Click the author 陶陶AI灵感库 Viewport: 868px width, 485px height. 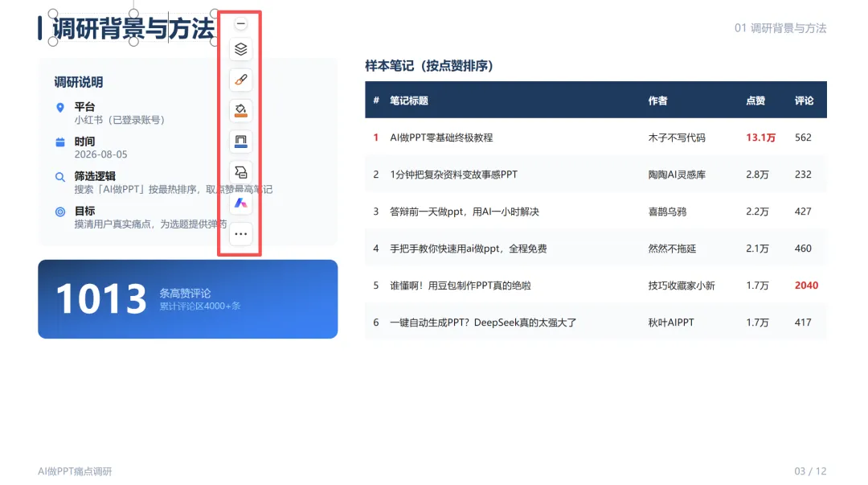click(677, 175)
